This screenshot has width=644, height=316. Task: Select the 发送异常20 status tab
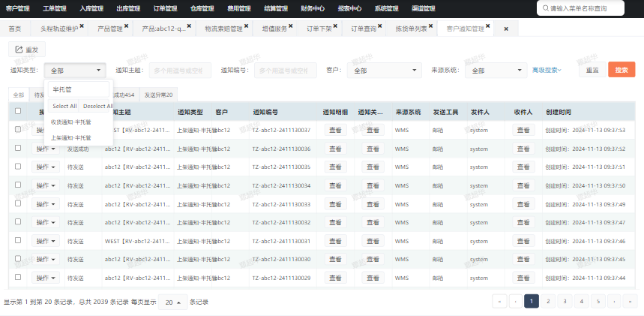(158, 95)
